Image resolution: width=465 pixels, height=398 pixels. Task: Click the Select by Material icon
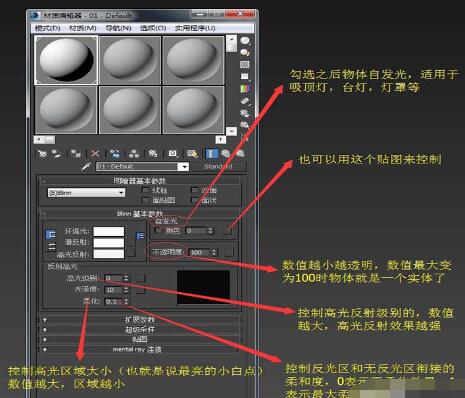pos(245,125)
